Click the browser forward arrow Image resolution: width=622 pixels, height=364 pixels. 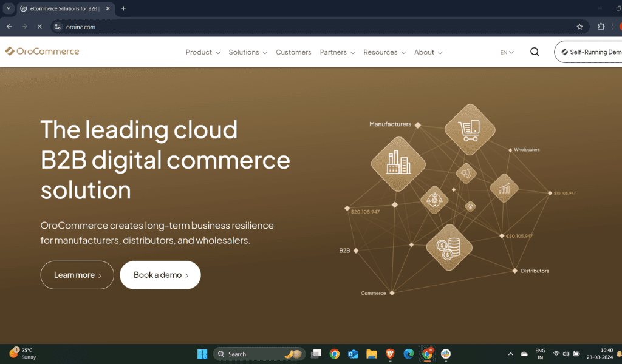tap(24, 27)
